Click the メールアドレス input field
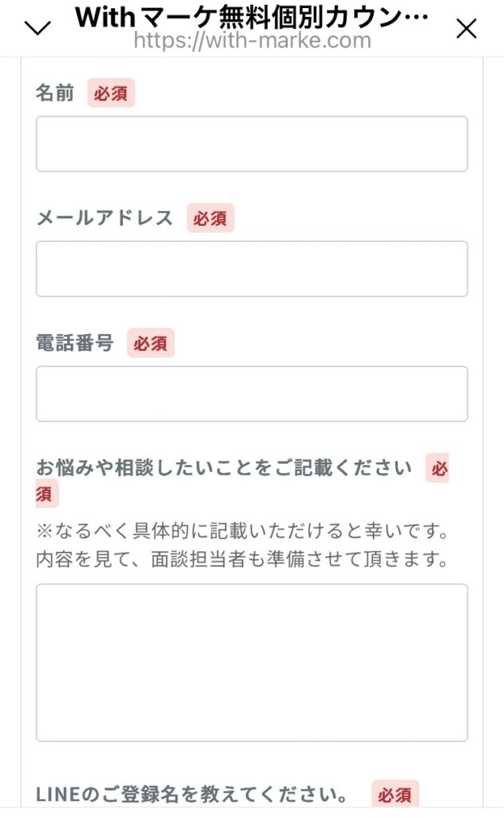This screenshot has height=818, width=504. 252,268
